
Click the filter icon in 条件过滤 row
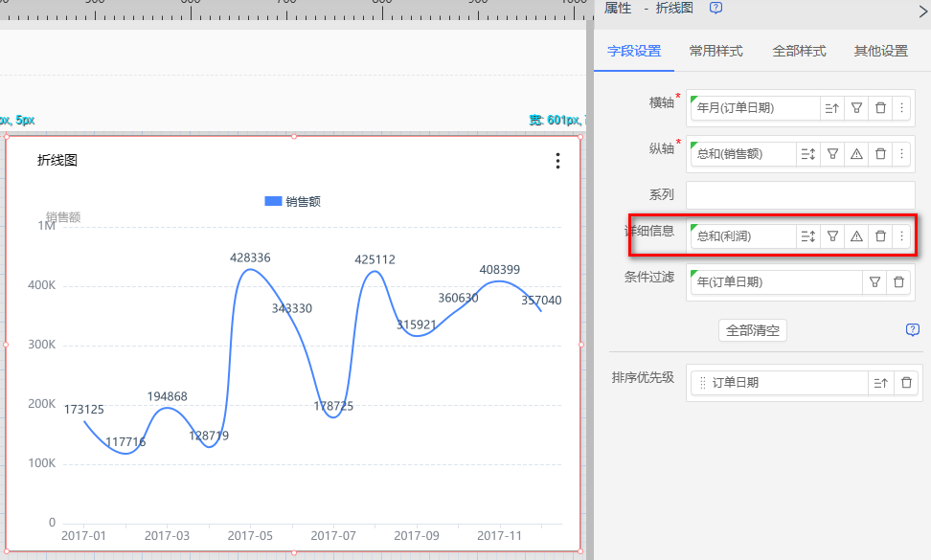(874, 282)
